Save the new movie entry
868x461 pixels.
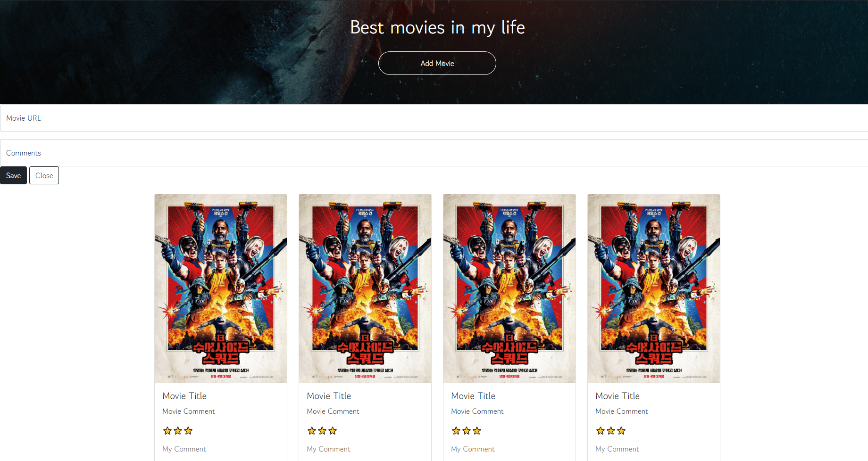(13, 175)
